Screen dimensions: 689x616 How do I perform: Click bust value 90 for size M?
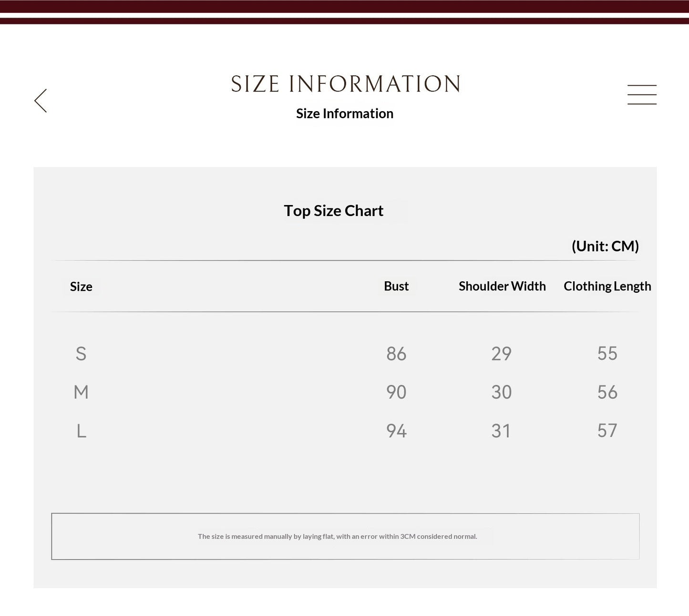[x=396, y=392]
